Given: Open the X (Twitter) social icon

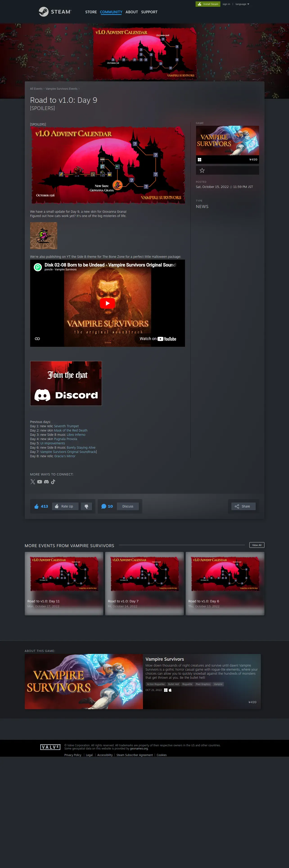Looking at the screenshot, I should click(33, 482).
